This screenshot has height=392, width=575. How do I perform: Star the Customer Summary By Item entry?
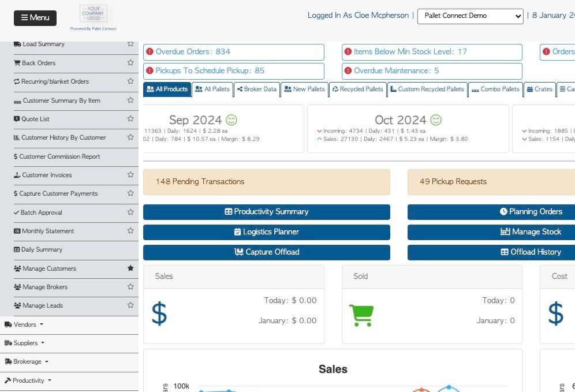(x=130, y=100)
